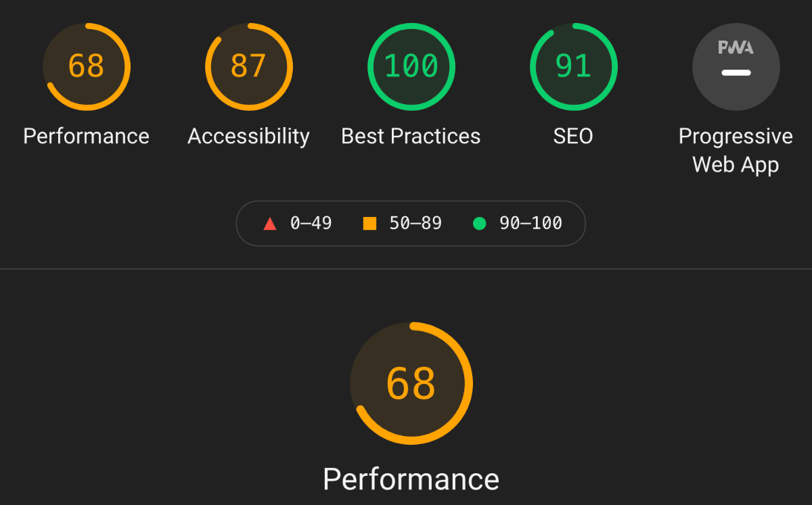Click the large Performance 68 gauge
The width and height of the screenshot is (812, 505).
point(411,383)
